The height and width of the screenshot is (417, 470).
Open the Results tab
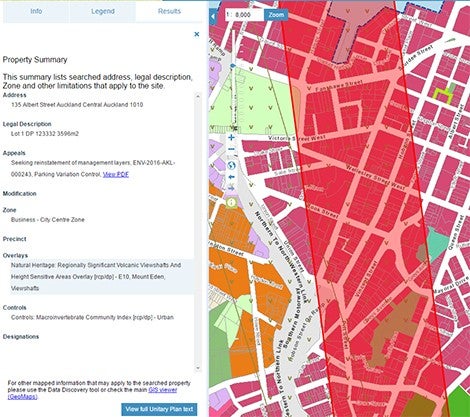[169, 11]
